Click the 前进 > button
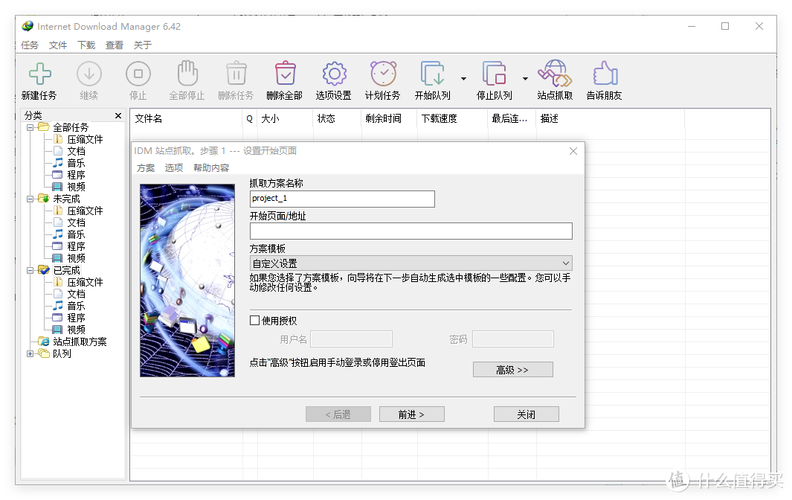 click(412, 414)
